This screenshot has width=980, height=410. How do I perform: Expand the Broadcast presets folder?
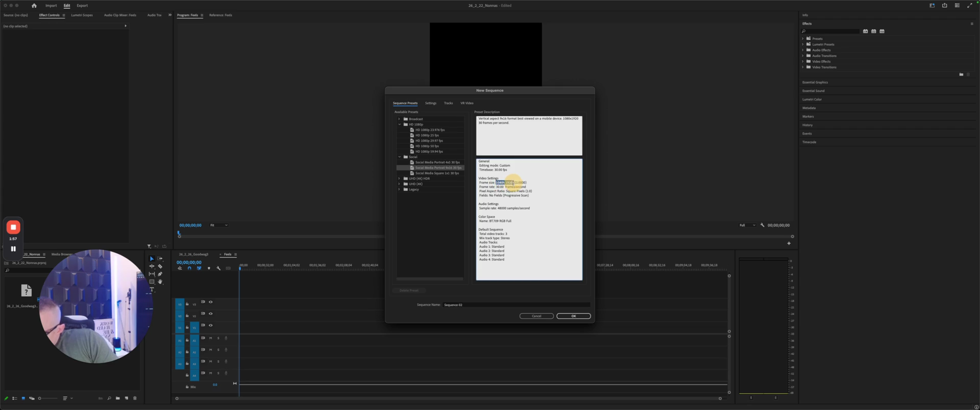pos(399,119)
